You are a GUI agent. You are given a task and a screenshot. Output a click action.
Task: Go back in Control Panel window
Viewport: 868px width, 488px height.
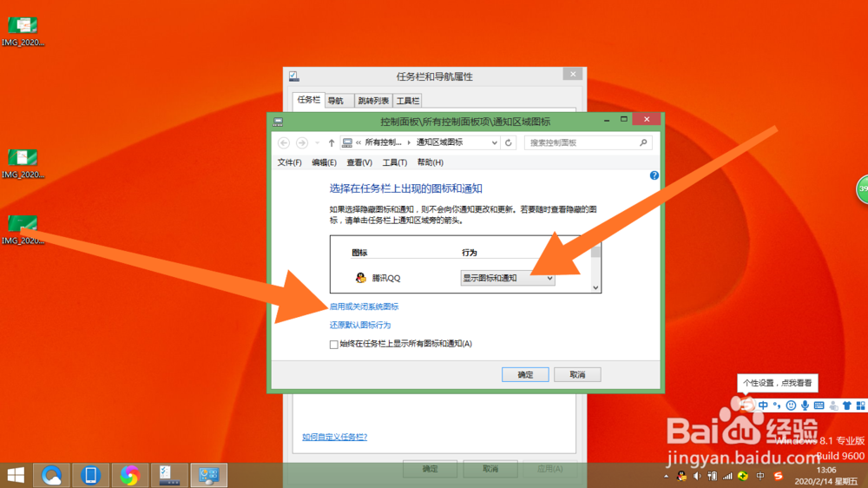click(284, 143)
